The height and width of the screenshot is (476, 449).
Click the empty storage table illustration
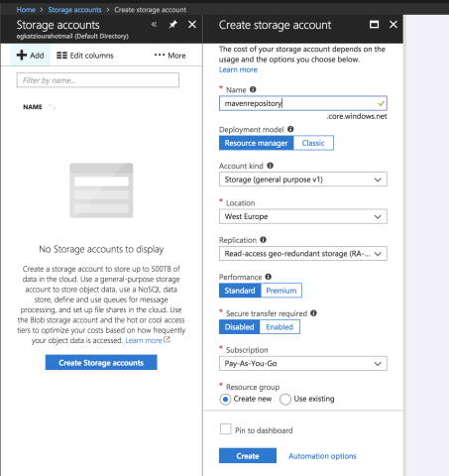coord(101,190)
